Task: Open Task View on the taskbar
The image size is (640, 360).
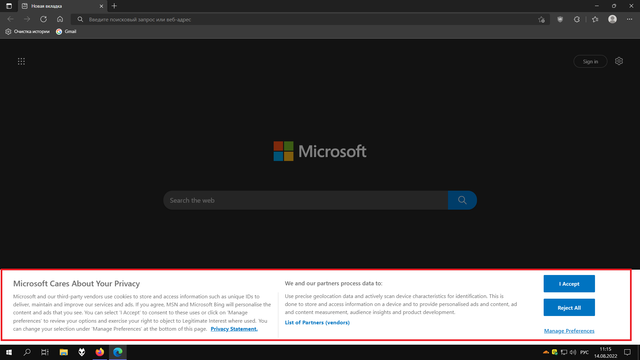Action: tap(45, 352)
